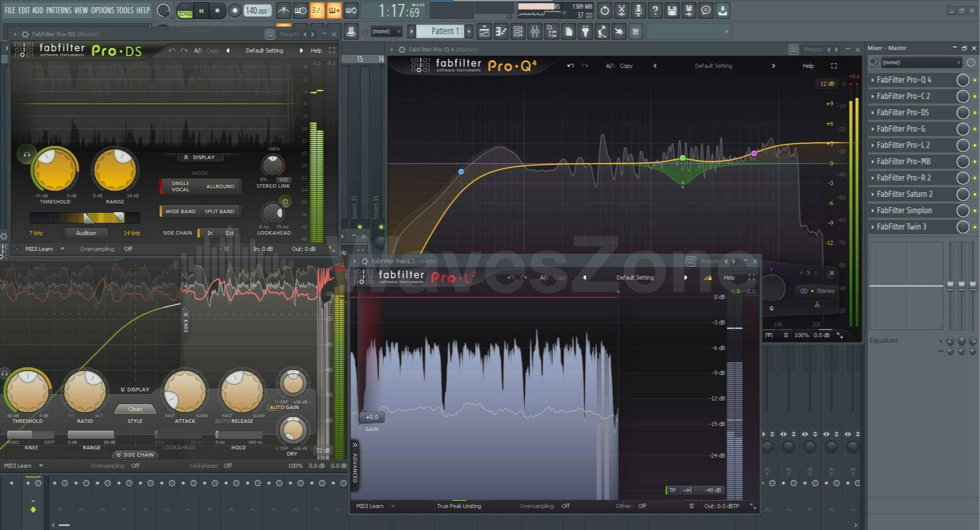The image size is (980, 530).
Task: Click the metronome icon in the toolbar
Action: (284, 10)
